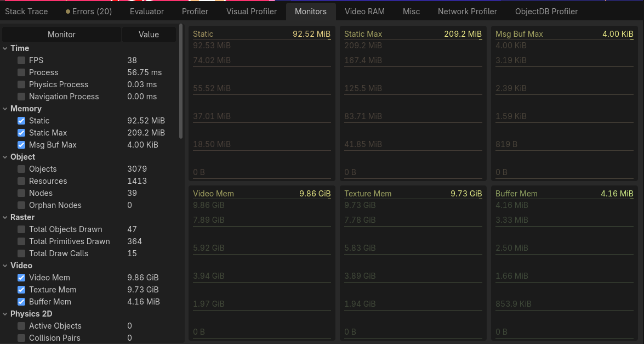Enable the FPS monitor checkbox
This screenshot has height=344, width=644.
21,60
